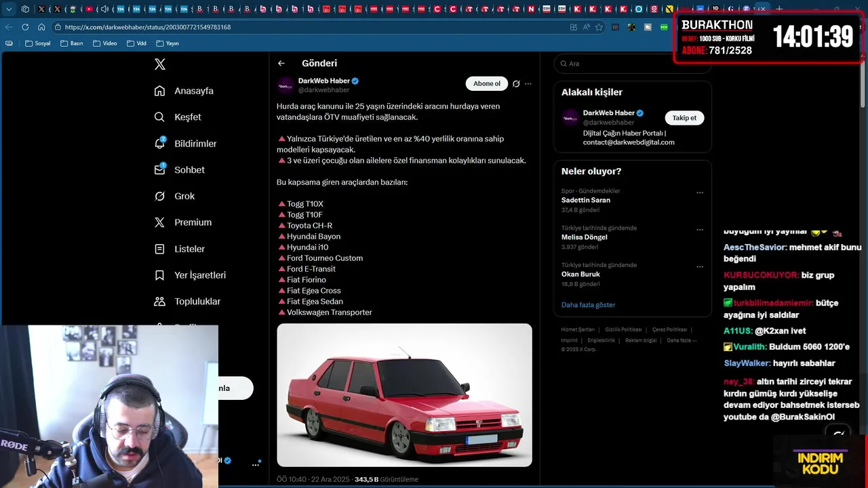Image resolution: width=868 pixels, height=488 pixels.
Task: Open Sosyal bookmarks folder
Action: point(38,43)
